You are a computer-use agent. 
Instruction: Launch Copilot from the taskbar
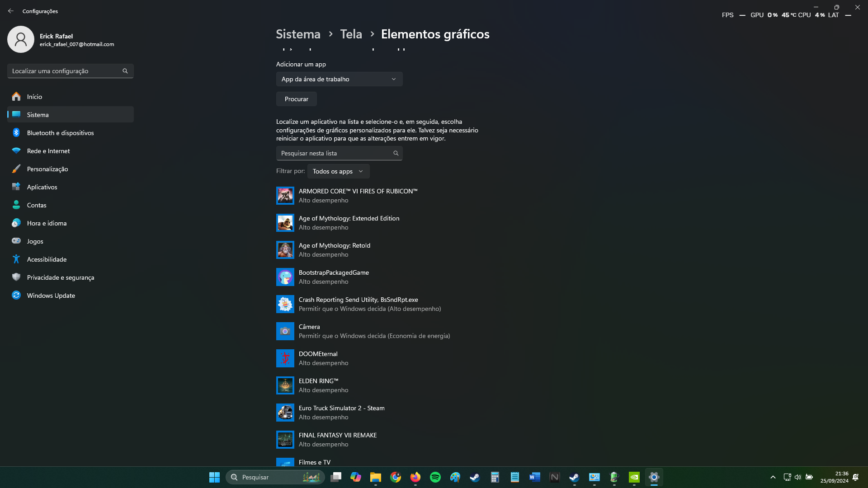tap(356, 477)
